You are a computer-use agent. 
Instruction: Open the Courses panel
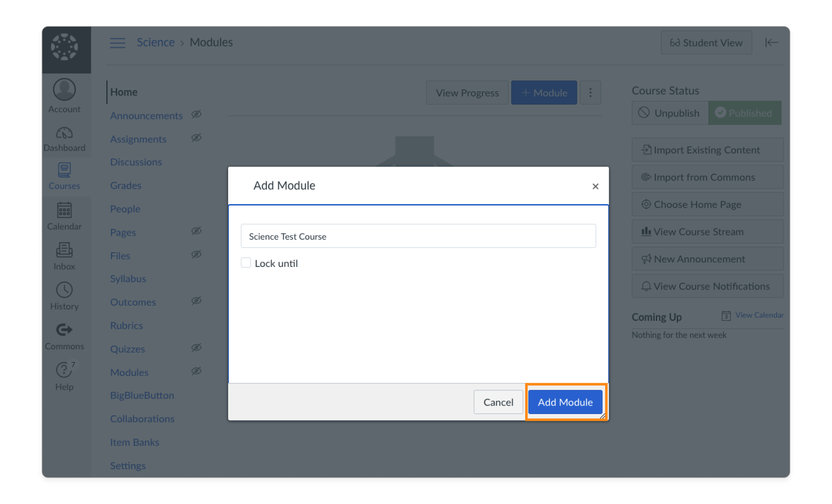(64, 176)
